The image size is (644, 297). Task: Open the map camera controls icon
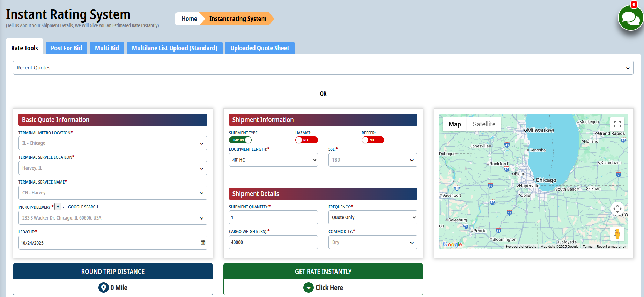(617, 209)
